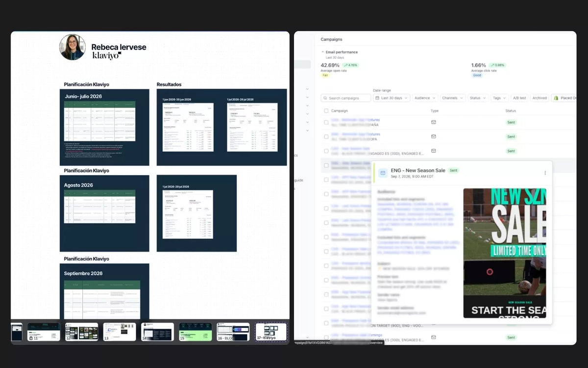Click the email type icon in EUROPA row

click(434, 136)
